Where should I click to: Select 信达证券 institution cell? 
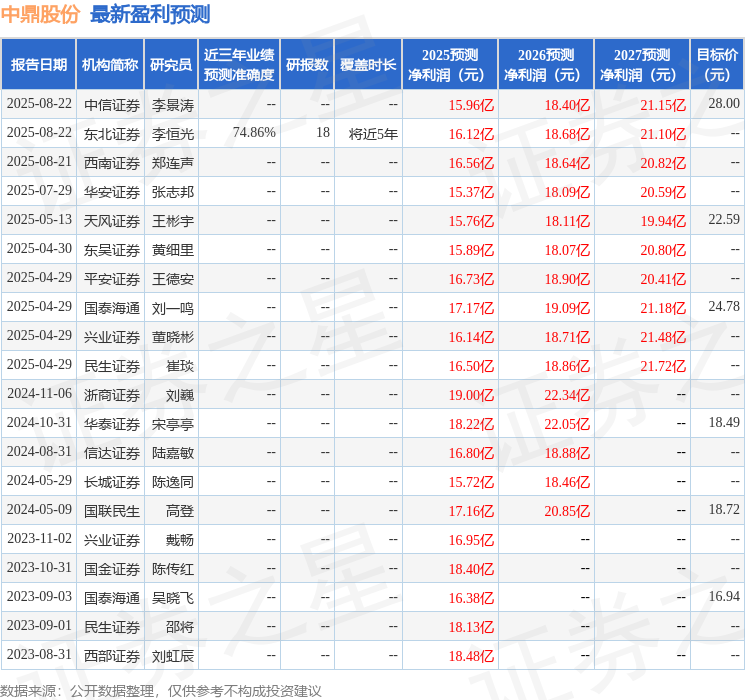click(x=112, y=453)
